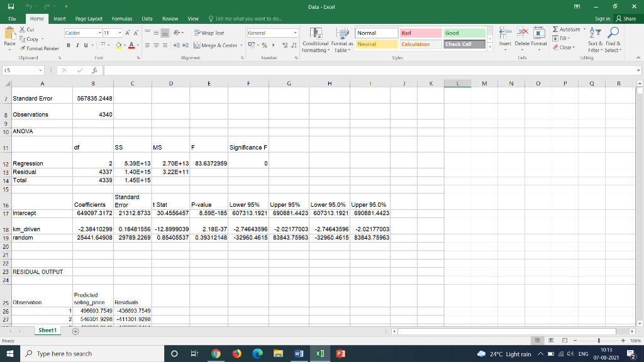This screenshot has height=362, width=644.
Task: Switch to the Formulas ribbon tab
Action: click(x=121, y=18)
